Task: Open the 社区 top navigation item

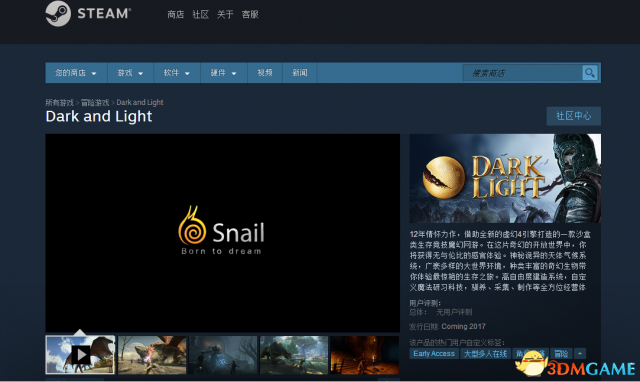Action: click(200, 15)
